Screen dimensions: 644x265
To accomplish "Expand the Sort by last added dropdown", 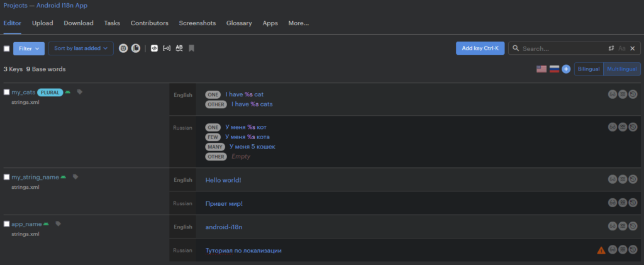I will tap(81, 48).
